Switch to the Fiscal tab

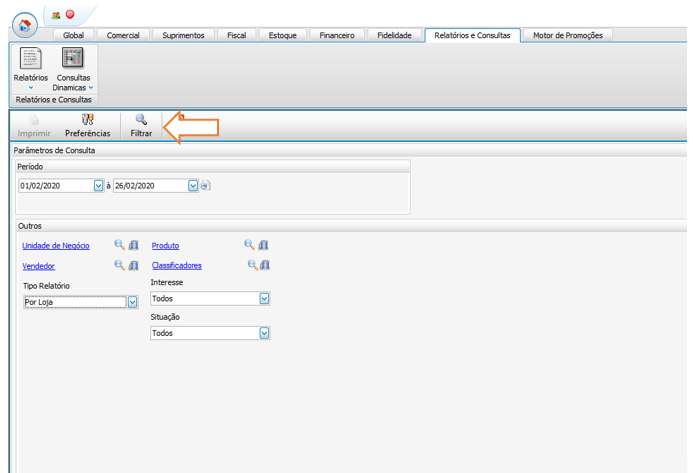(236, 35)
